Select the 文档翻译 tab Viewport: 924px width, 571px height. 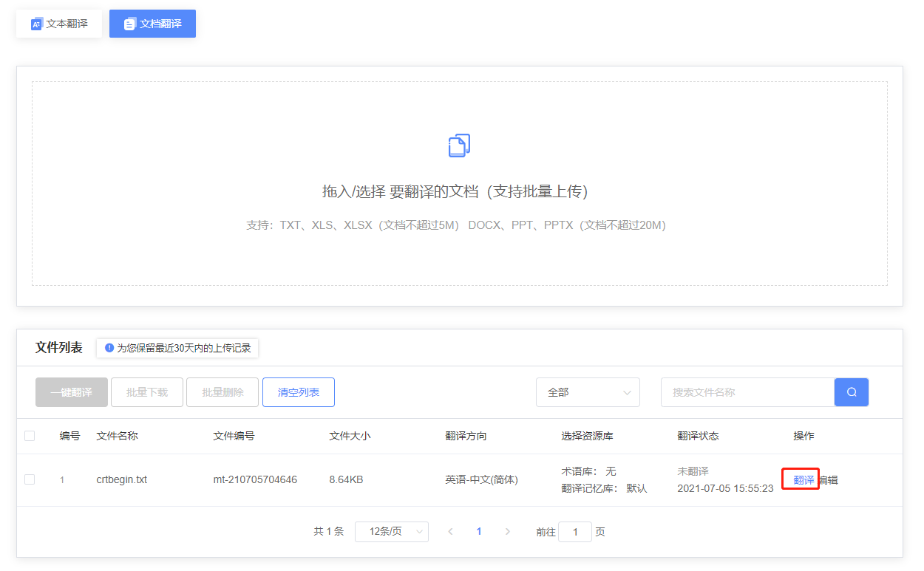pos(152,24)
